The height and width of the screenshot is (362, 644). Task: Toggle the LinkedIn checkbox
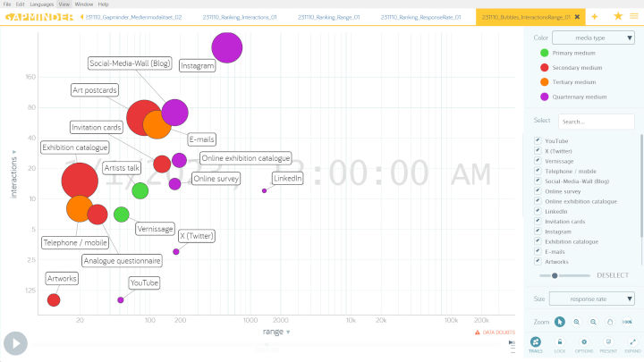pyautogui.click(x=537, y=211)
